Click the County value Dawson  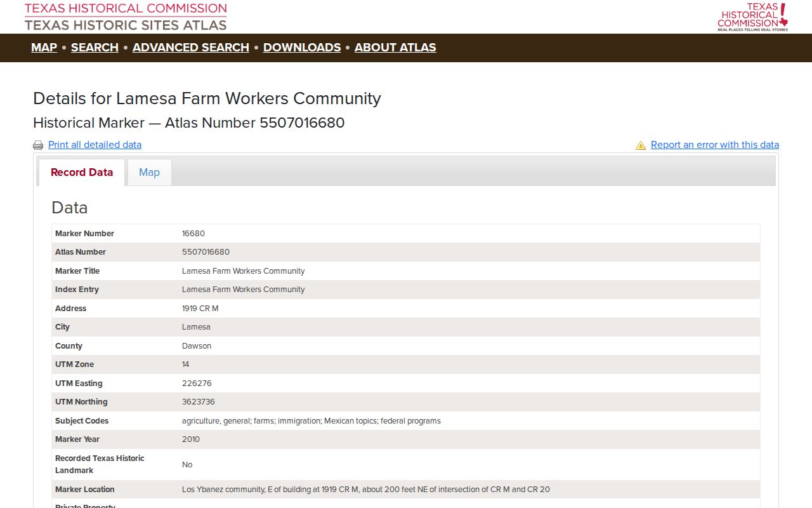(197, 346)
